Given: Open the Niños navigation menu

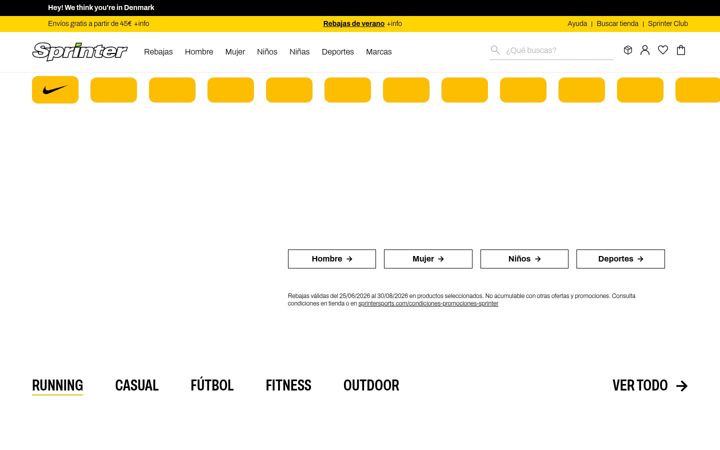Looking at the screenshot, I should [267, 52].
